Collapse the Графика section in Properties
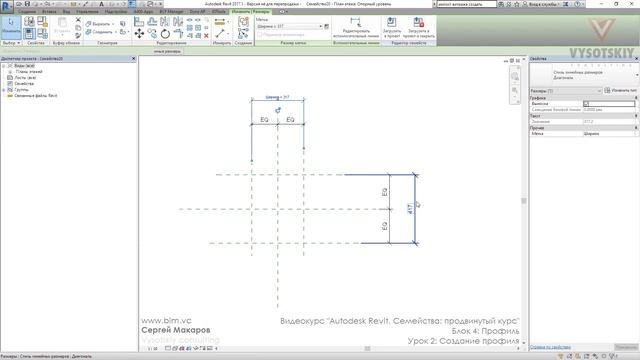This screenshot has width=640, height=360. pyautogui.click(x=636, y=98)
